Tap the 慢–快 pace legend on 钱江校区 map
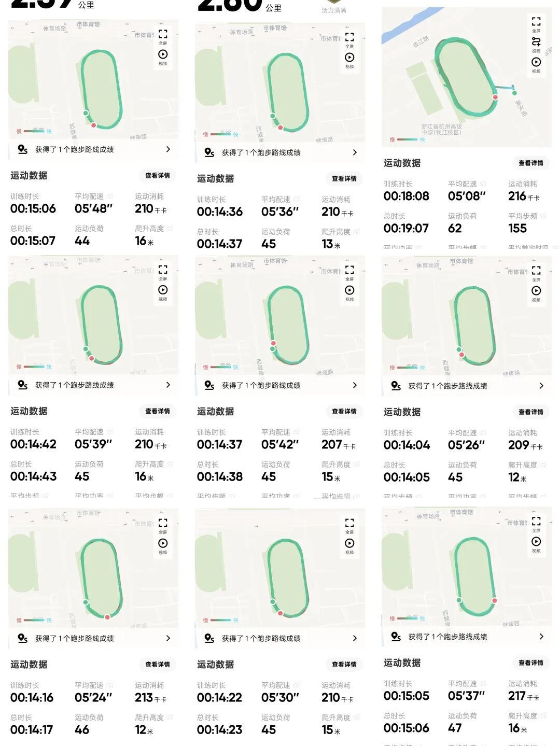 point(407,139)
